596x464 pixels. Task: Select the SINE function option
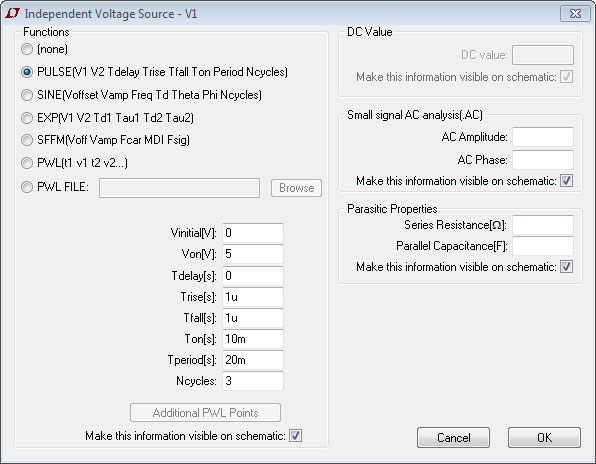tap(27, 95)
